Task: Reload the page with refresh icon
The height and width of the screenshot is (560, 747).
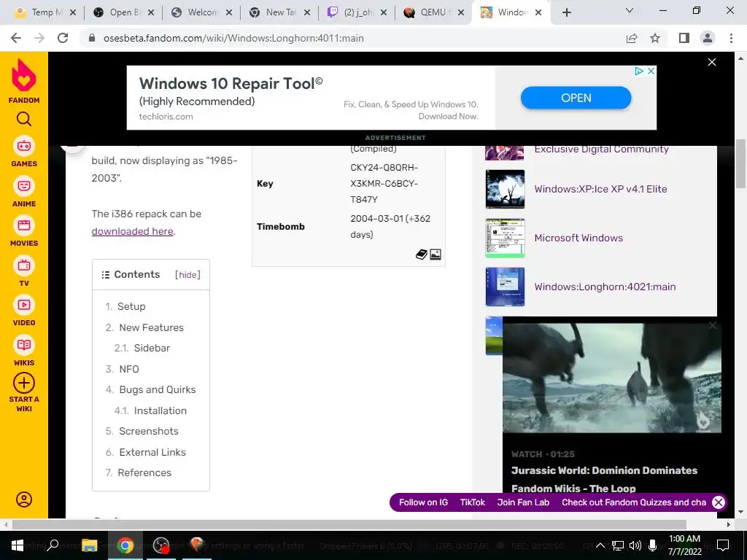Action: point(63,38)
